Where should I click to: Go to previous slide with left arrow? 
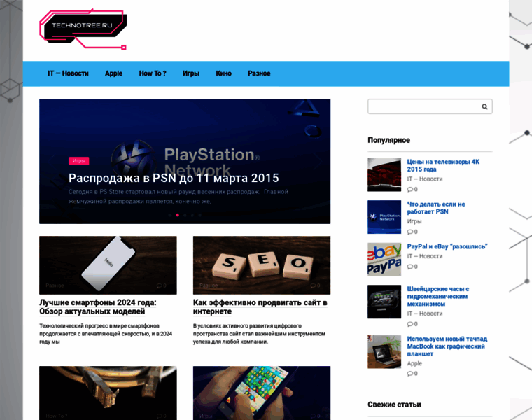point(52,161)
